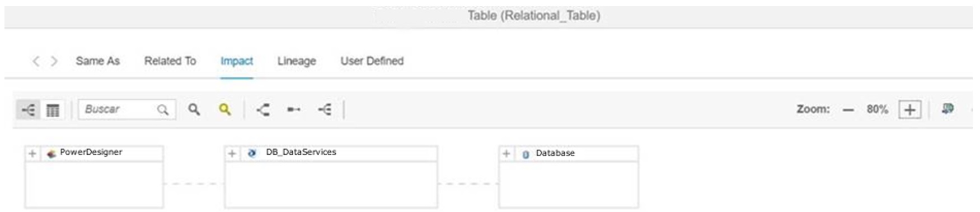Click the black magnifier search icon
The height and width of the screenshot is (212, 980).
[x=194, y=109]
